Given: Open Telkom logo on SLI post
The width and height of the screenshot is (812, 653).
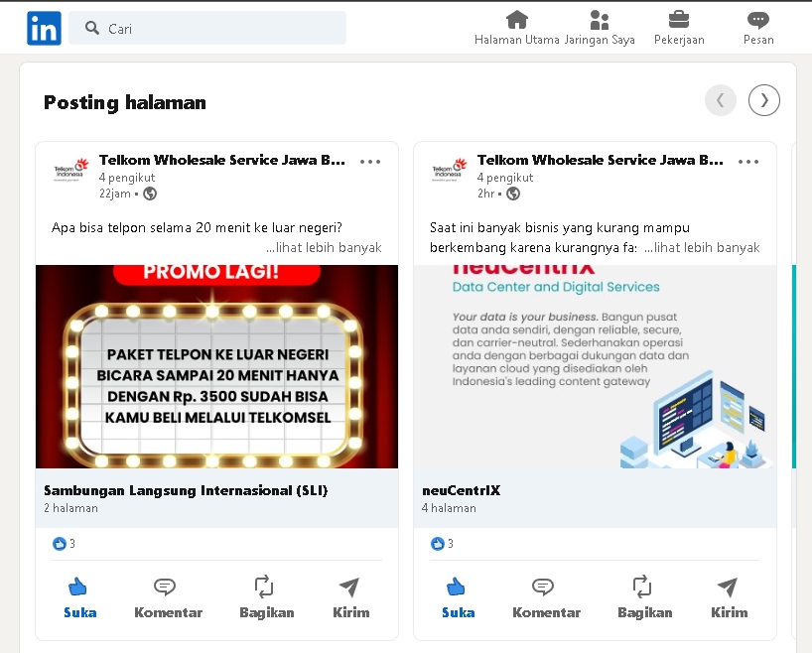Looking at the screenshot, I should (70, 170).
